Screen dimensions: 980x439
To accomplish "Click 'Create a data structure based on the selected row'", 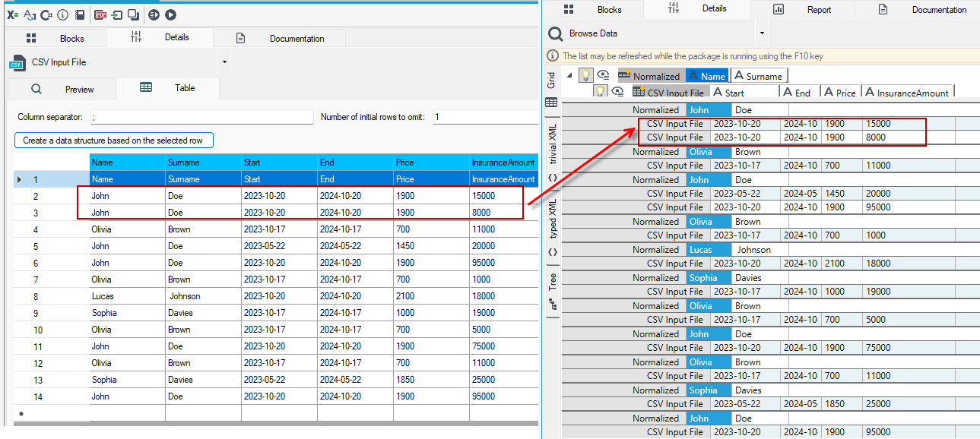I will click(114, 141).
